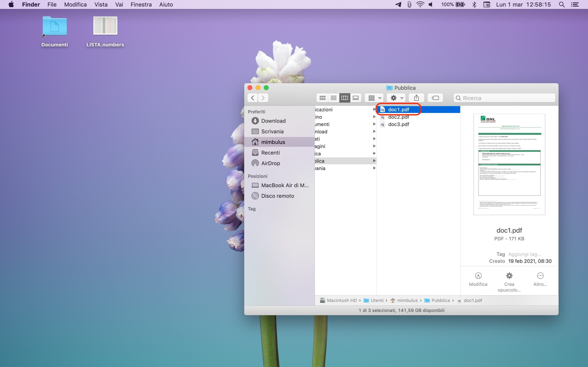Open the Altro more actions button
588x367 pixels.
pyautogui.click(x=540, y=276)
